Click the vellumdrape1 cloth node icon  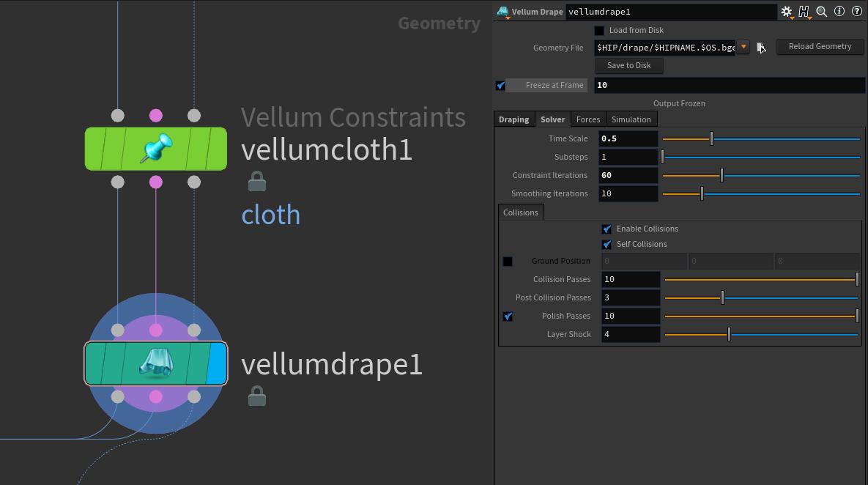[x=156, y=363]
